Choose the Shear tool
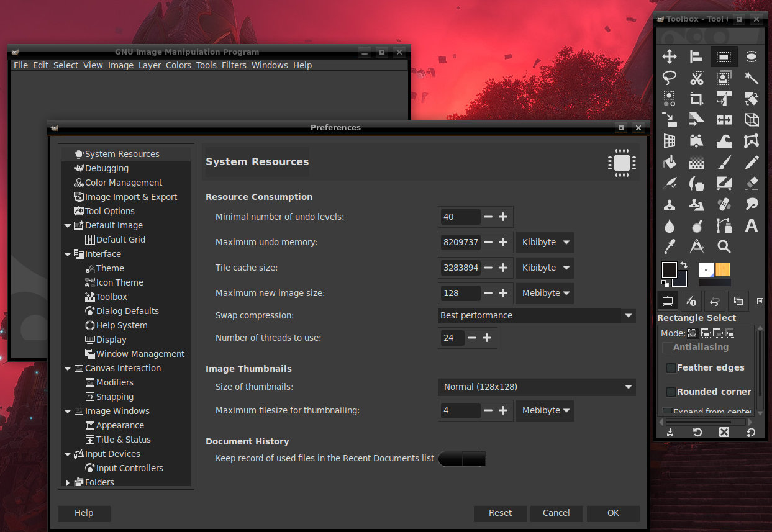The width and height of the screenshot is (772, 532). pyautogui.click(x=697, y=120)
